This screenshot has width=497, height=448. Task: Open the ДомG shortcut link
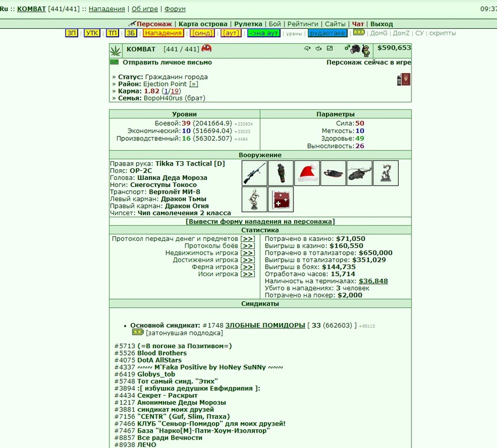[379, 33]
